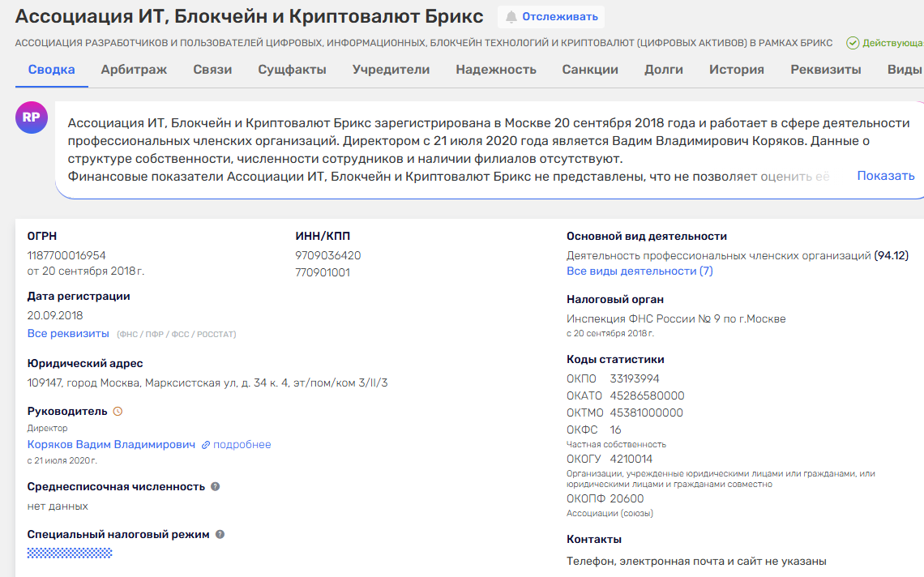Click ОКОГУ code 4210014
This screenshot has width=924, height=577.
point(631,459)
